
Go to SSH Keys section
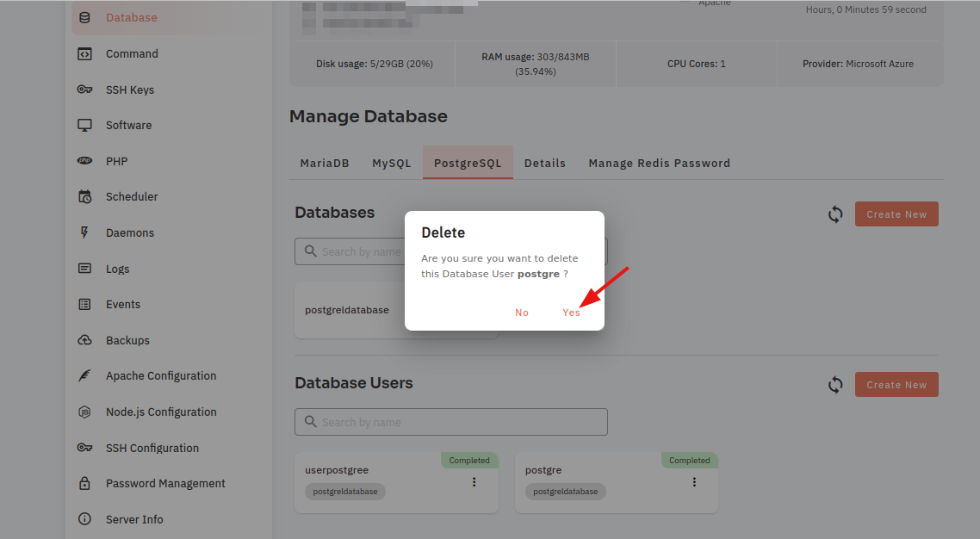pyautogui.click(x=130, y=90)
